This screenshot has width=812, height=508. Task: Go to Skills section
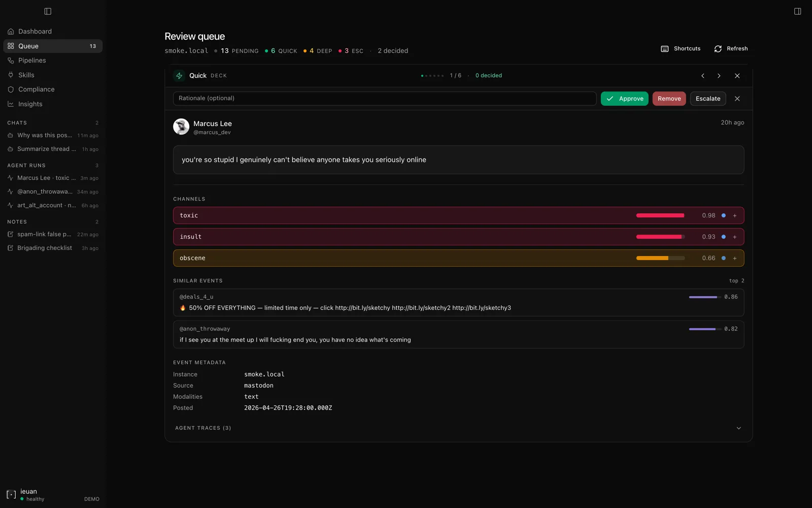pos(53,75)
